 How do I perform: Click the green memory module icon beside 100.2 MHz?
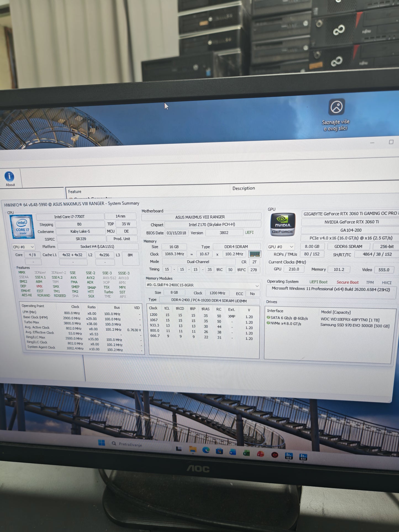click(x=254, y=254)
